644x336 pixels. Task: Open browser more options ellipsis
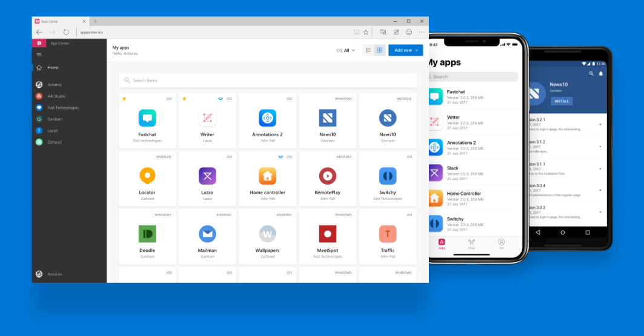pyautogui.click(x=422, y=32)
